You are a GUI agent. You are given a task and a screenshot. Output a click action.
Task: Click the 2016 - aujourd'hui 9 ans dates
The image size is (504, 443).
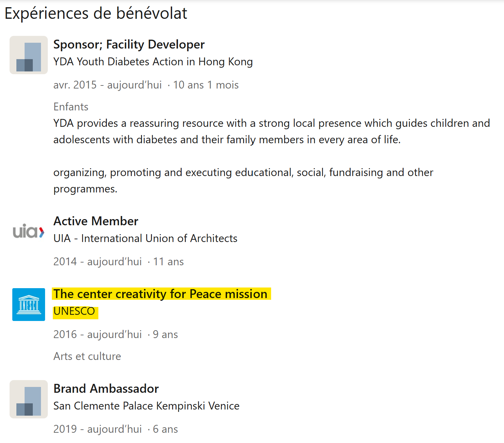coord(115,334)
